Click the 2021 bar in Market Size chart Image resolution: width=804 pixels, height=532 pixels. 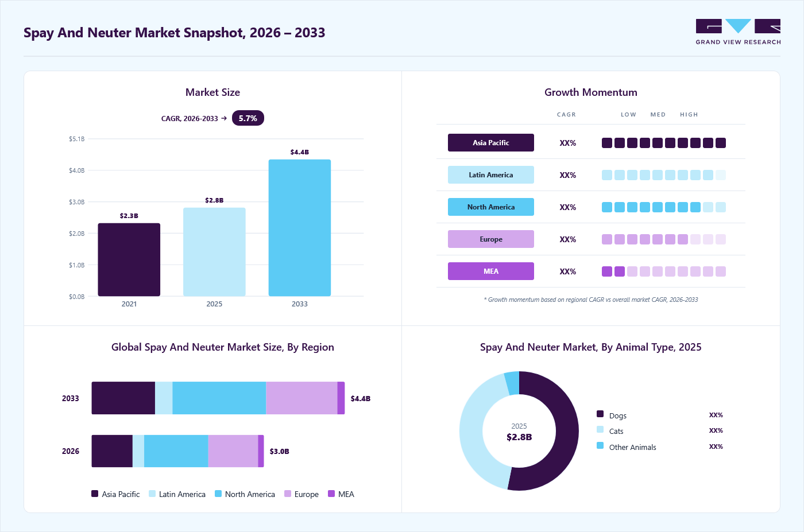tap(129, 259)
